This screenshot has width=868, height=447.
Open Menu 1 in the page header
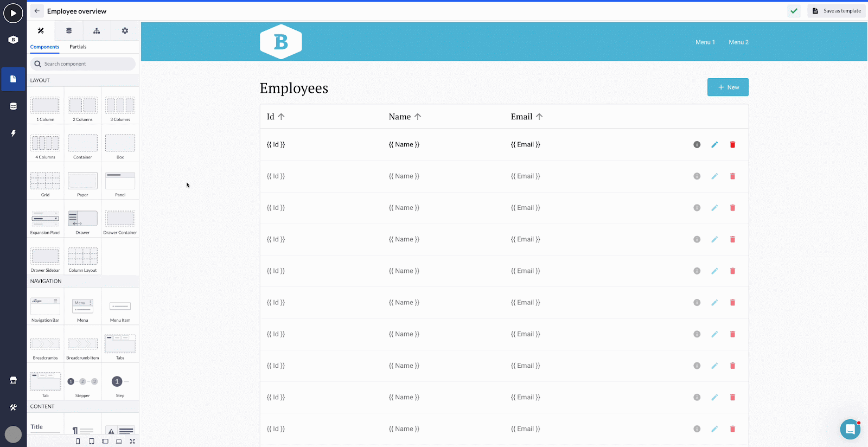pos(705,42)
